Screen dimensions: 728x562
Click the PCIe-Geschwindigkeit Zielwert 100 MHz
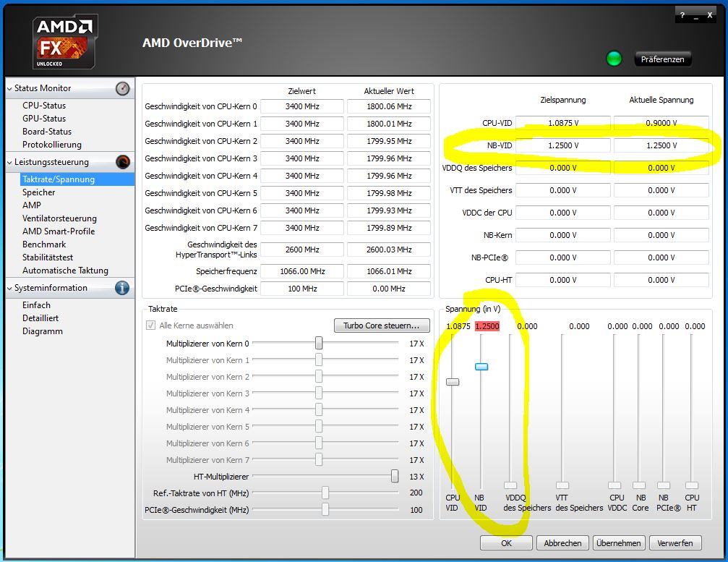(302, 289)
